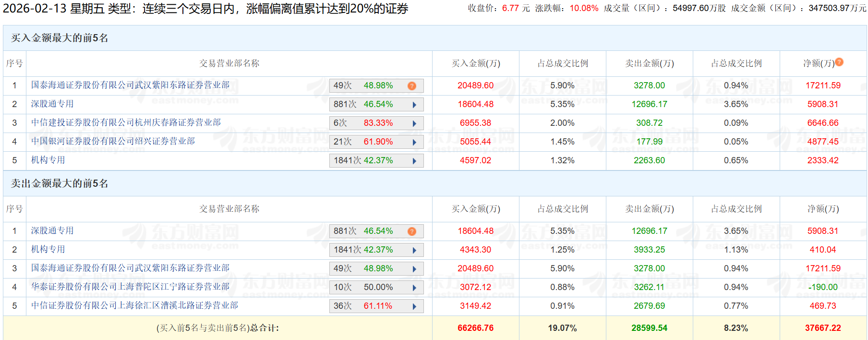Click arrow icon in 华泰证券 10次 row

point(414,288)
